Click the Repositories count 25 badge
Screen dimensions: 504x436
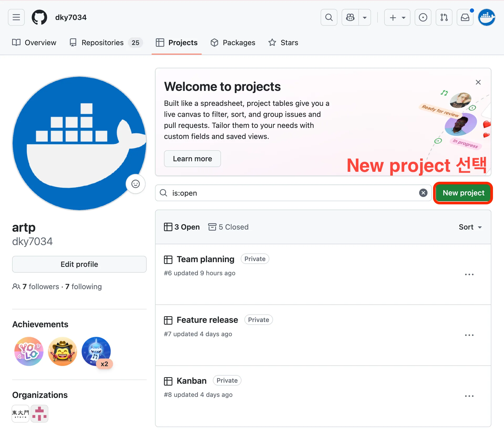coord(136,43)
